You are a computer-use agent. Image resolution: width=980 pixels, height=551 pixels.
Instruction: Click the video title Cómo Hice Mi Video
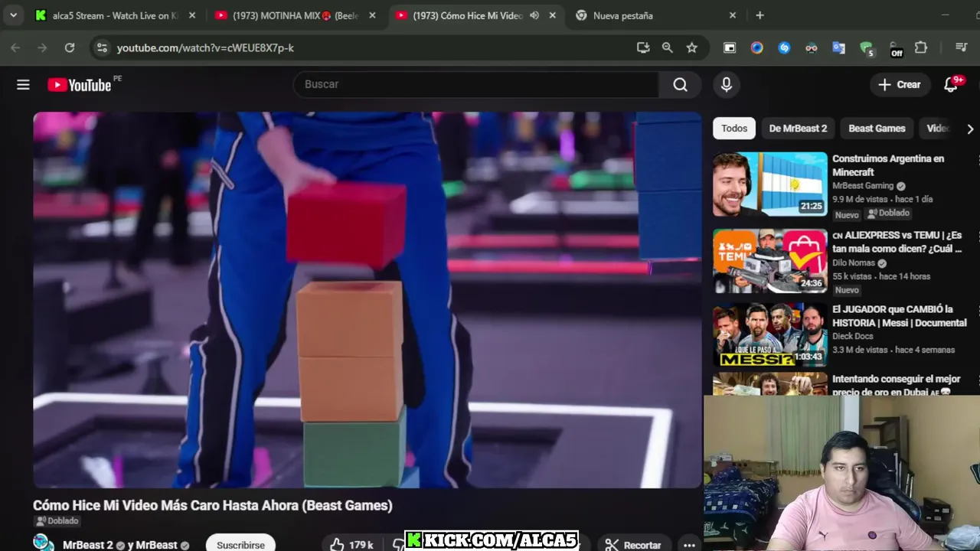click(x=212, y=505)
